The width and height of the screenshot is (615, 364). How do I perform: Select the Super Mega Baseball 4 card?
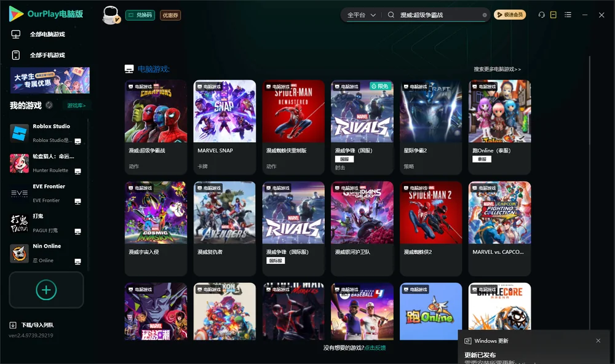coord(362,312)
